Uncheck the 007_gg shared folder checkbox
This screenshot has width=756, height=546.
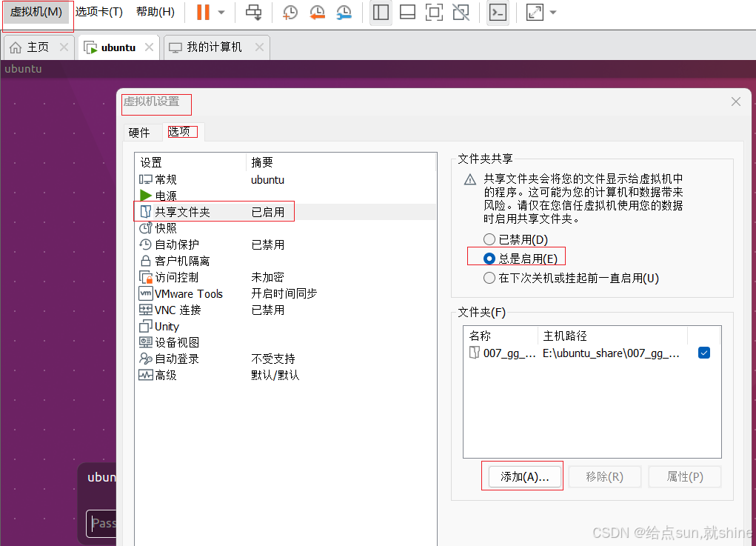[x=704, y=353]
